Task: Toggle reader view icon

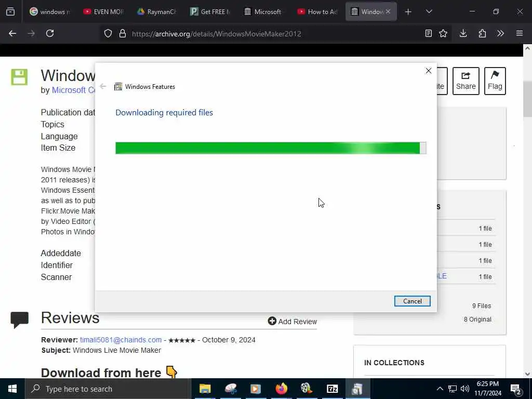Action: [x=428, y=33]
